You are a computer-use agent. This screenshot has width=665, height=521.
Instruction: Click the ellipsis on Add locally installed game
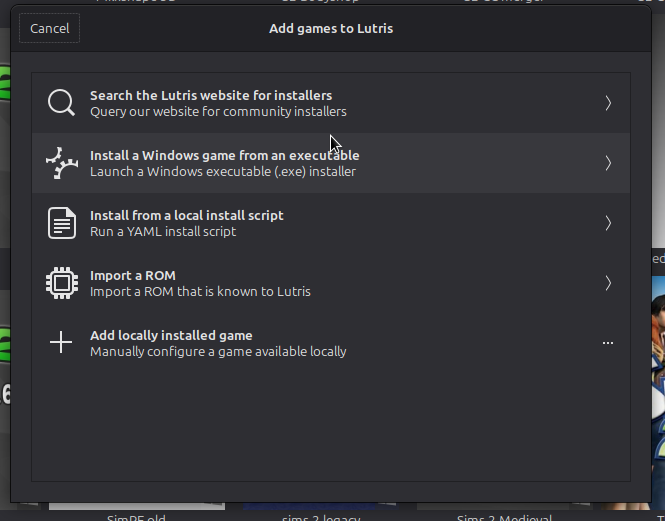[608, 343]
